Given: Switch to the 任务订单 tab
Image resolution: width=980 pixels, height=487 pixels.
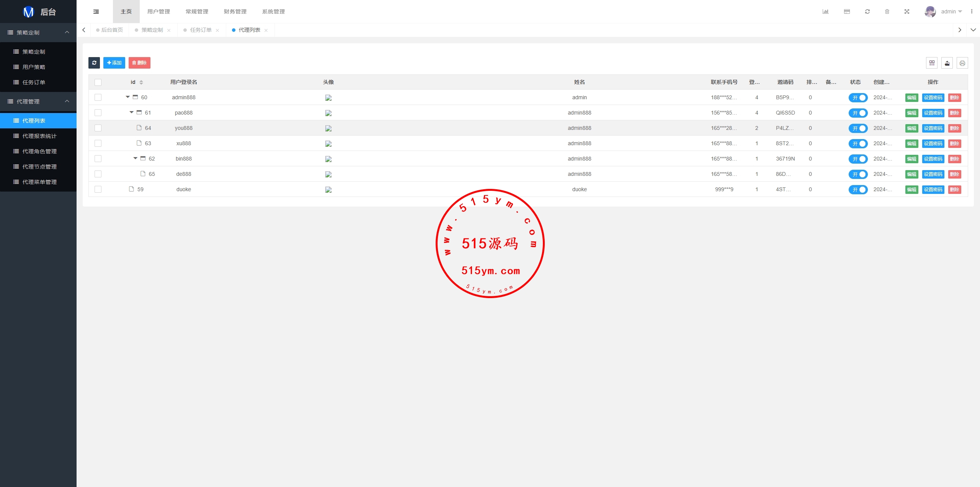Looking at the screenshot, I should pyautogui.click(x=201, y=30).
